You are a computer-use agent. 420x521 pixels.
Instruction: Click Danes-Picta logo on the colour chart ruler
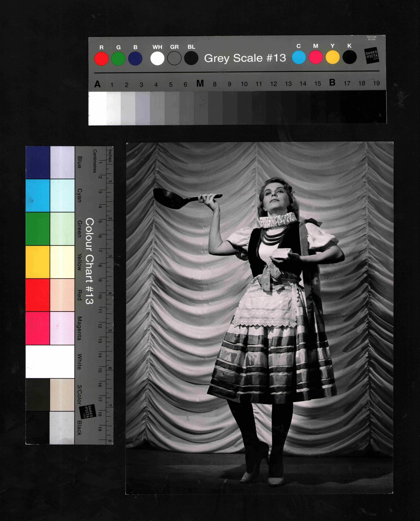87,412
